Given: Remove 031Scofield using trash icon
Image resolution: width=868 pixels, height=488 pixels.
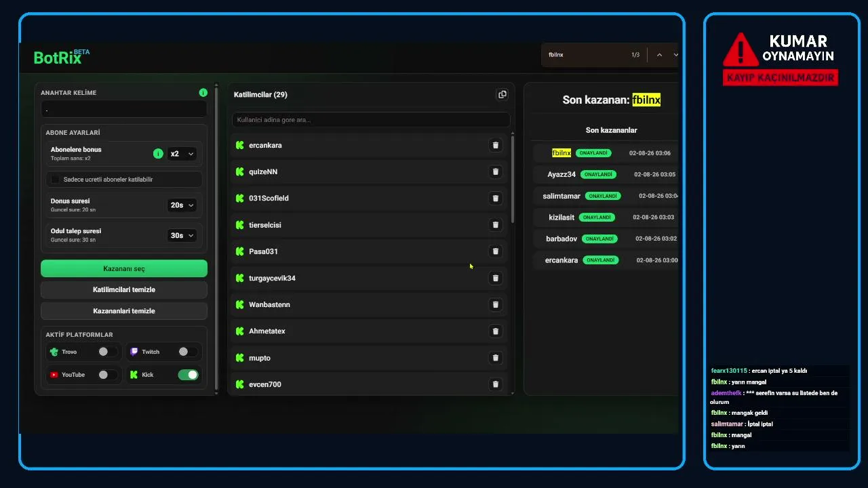Looking at the screenshot, I should [x=495, y=198].
